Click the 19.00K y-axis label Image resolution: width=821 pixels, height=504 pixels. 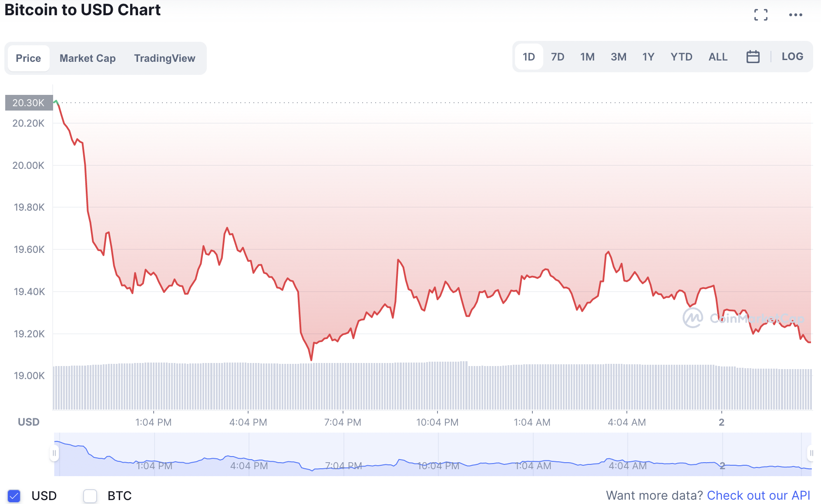pyautogui.click(x=29, y=376)
